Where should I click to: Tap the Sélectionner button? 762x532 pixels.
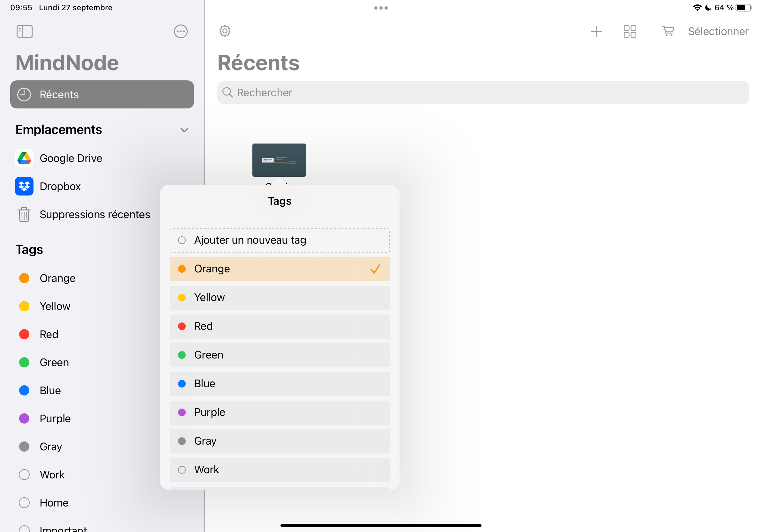click(718, 32)
